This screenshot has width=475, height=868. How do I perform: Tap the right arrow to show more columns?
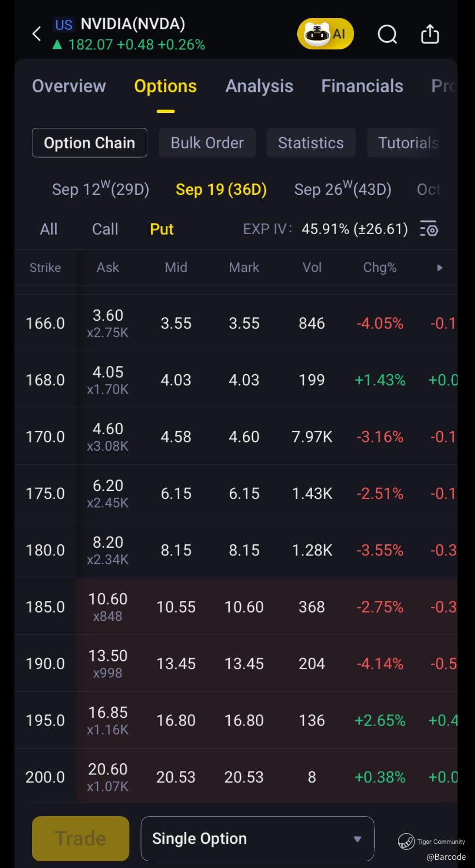pyautogui.click(x=440, y=268)
